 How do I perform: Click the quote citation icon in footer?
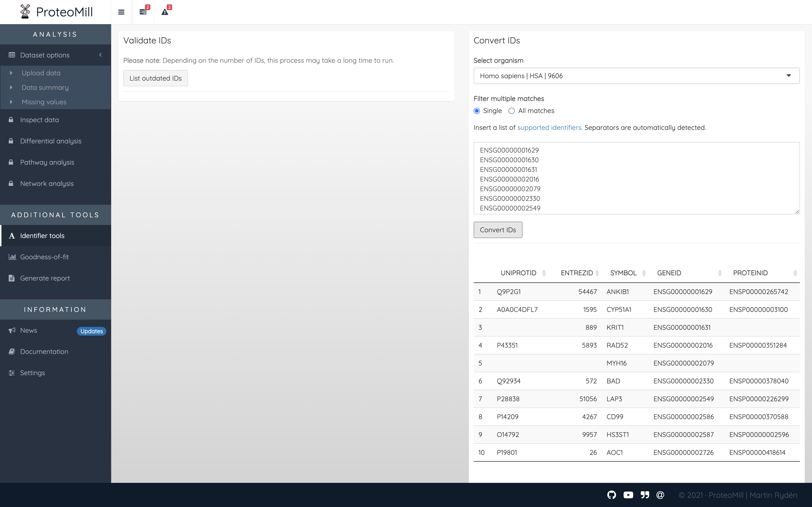[x=645, y=495]
